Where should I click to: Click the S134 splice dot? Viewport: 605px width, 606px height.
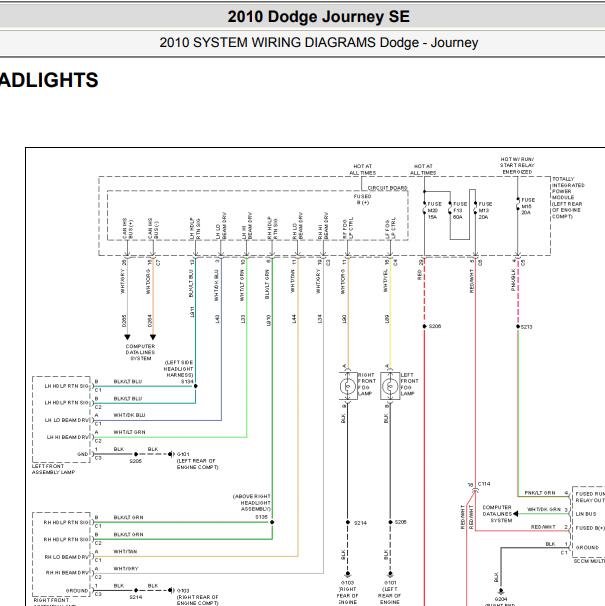click(196, 386)
